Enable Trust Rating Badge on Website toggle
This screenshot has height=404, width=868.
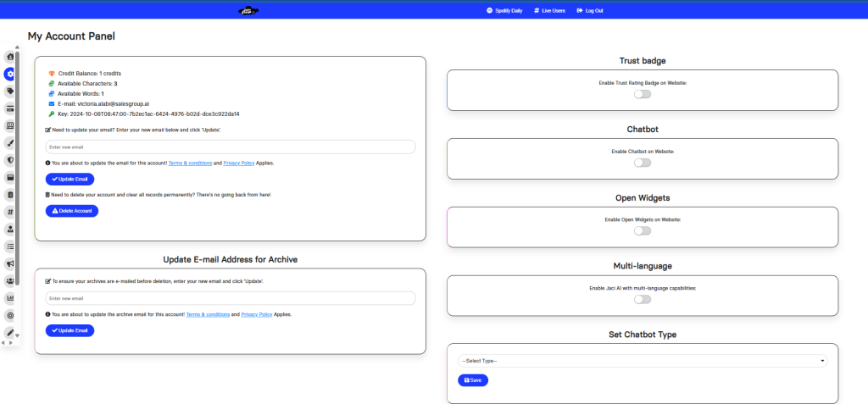[x=643, y=94]
